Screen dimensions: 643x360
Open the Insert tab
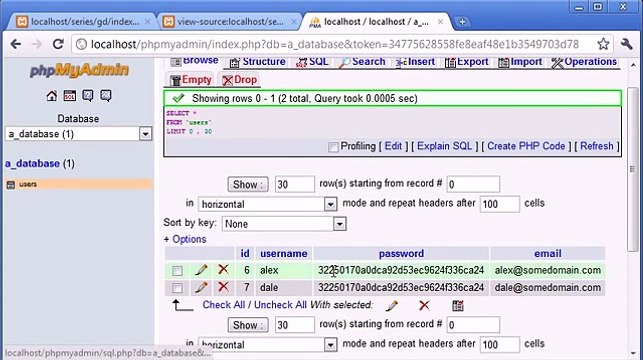click(x=415, y=62)
